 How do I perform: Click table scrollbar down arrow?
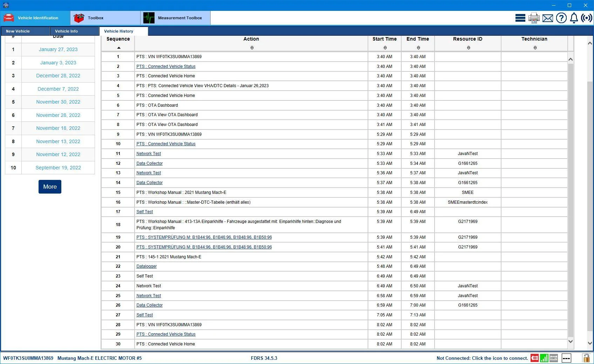pyautogui.click(x=571, y=341)
